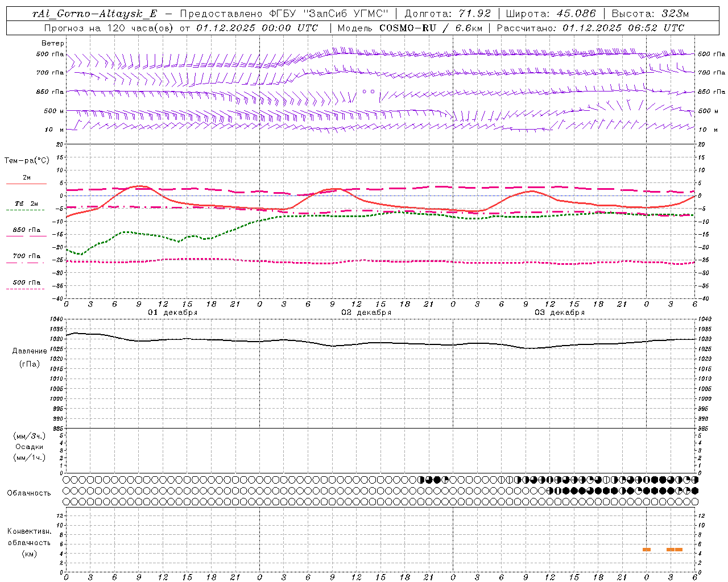Click the 'Долгота: 71.92' value
Viewport: 728px width, 582px height.
pos(448,14)
